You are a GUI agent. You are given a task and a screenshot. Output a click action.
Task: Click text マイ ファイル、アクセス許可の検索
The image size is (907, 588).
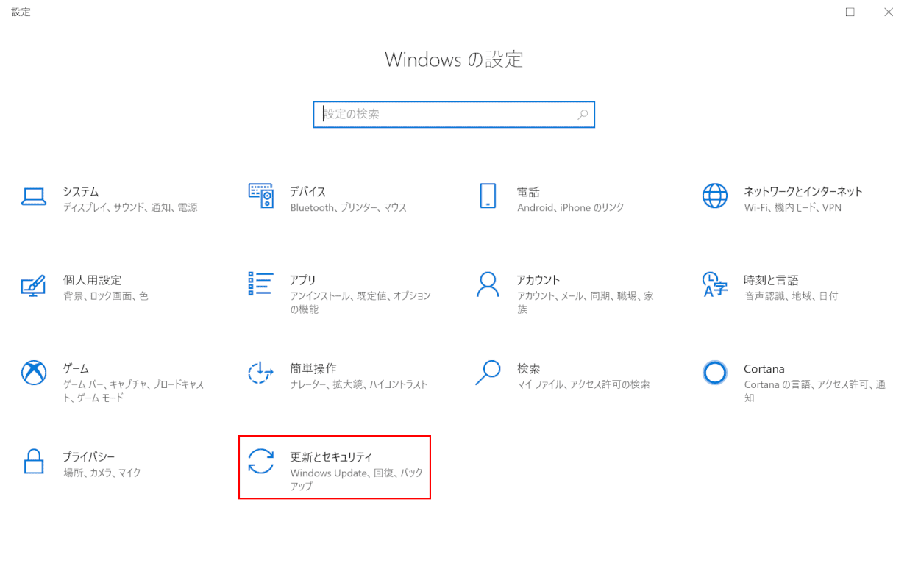pos(583,384)
